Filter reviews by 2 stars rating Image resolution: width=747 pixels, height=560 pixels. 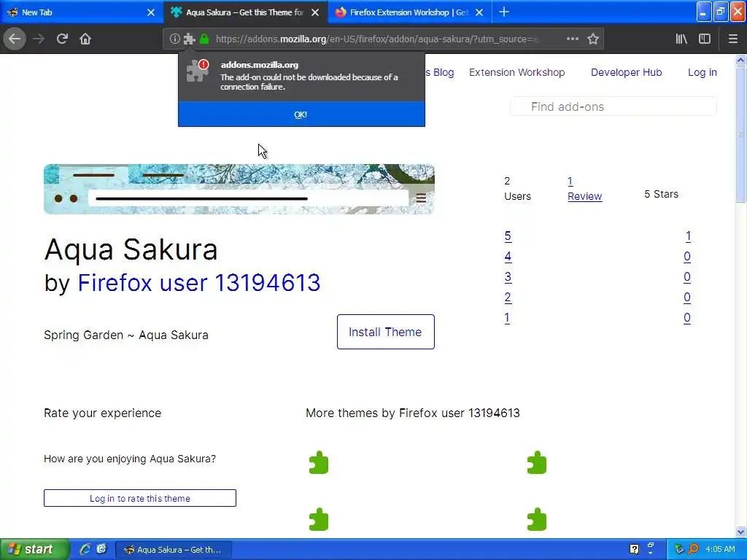(508, 297)
